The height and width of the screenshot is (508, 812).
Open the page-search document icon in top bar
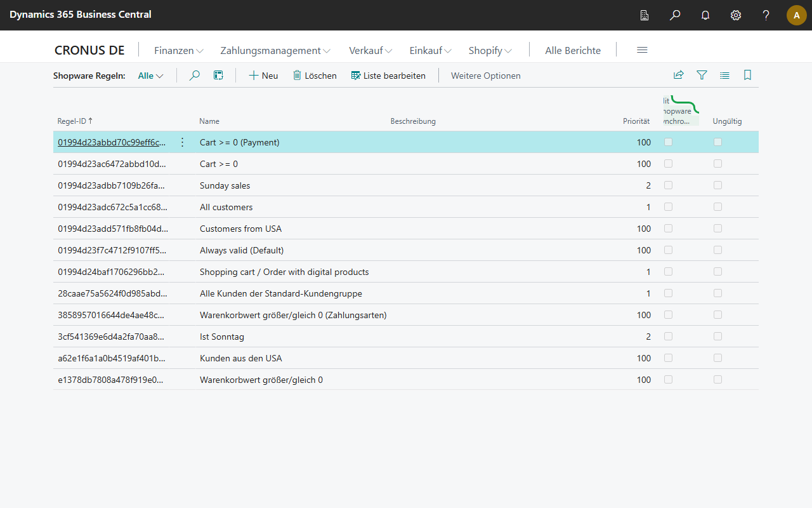click(x=645, y=15)
